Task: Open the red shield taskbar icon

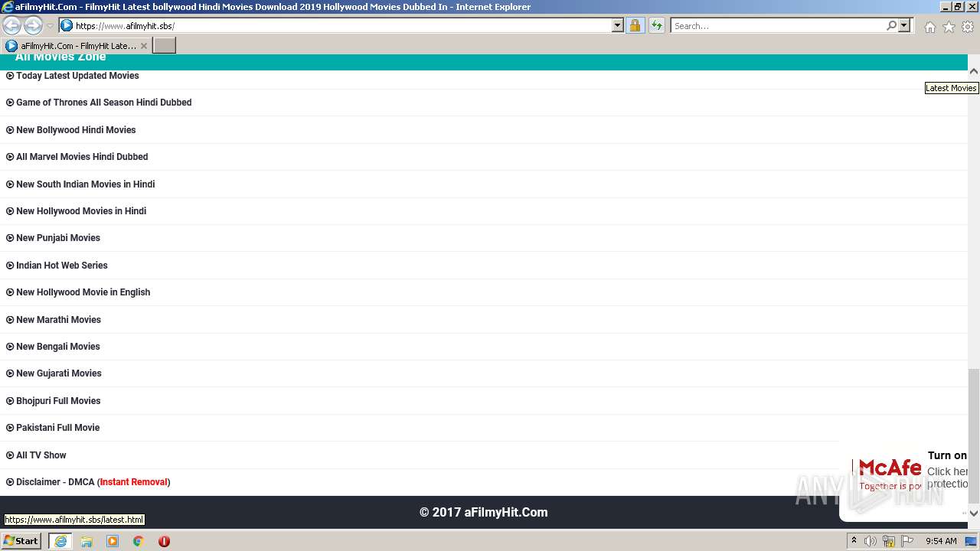Action: [164, 541]
